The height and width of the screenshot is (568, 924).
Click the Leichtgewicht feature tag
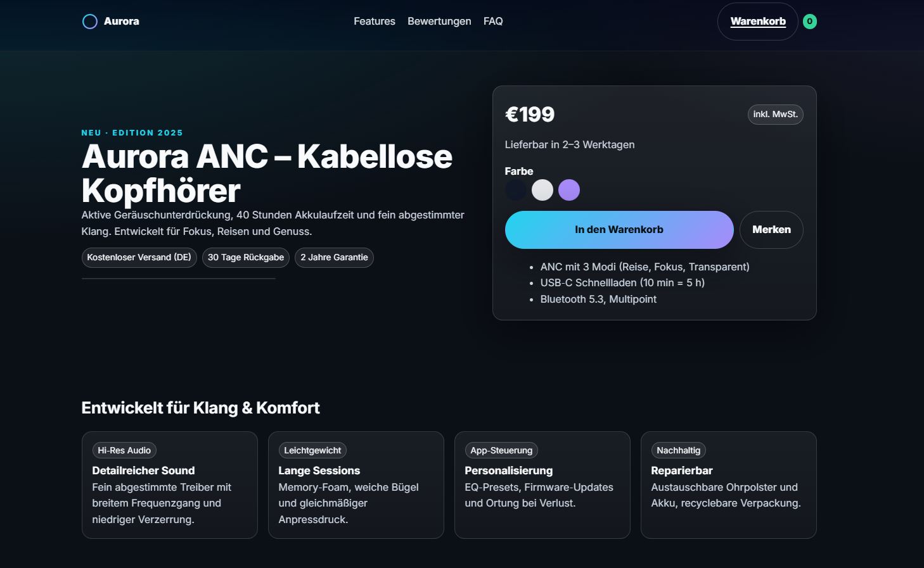[312, 450]
